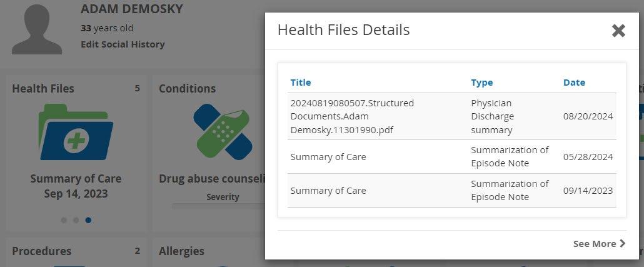Open the Allergies card heading
The image size is (644, 267).
tap(181, 251)
